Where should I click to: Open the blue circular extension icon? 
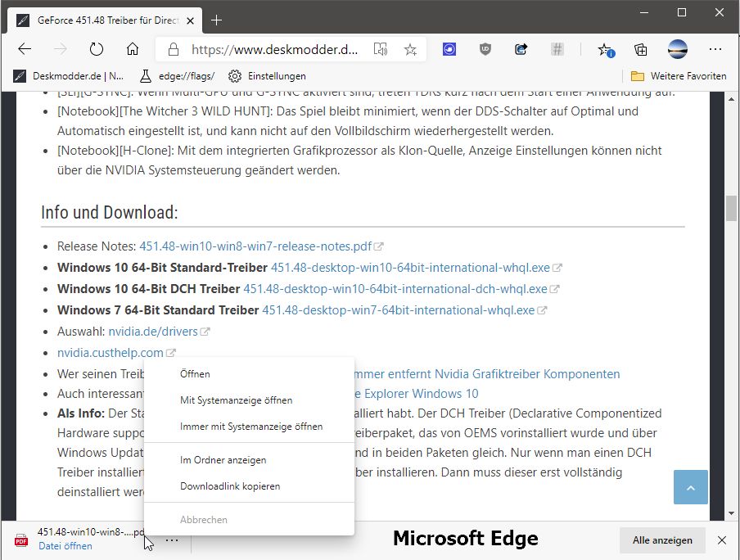pos(449,49)
